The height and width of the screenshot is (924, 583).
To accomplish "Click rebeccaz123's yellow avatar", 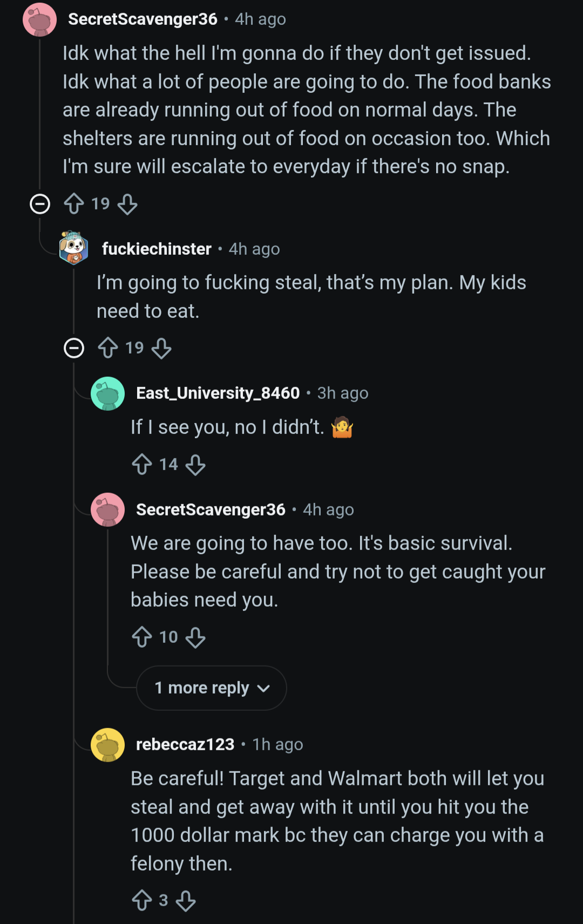I will pyautogui.click(x=108, y=745).
